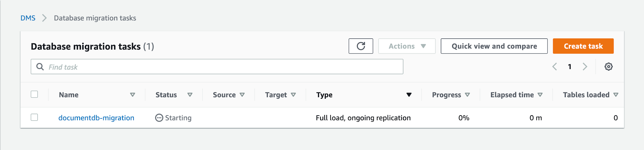Click the refresh tasks icon
This screenshot has height=150, width=644.
pos(361,46)
